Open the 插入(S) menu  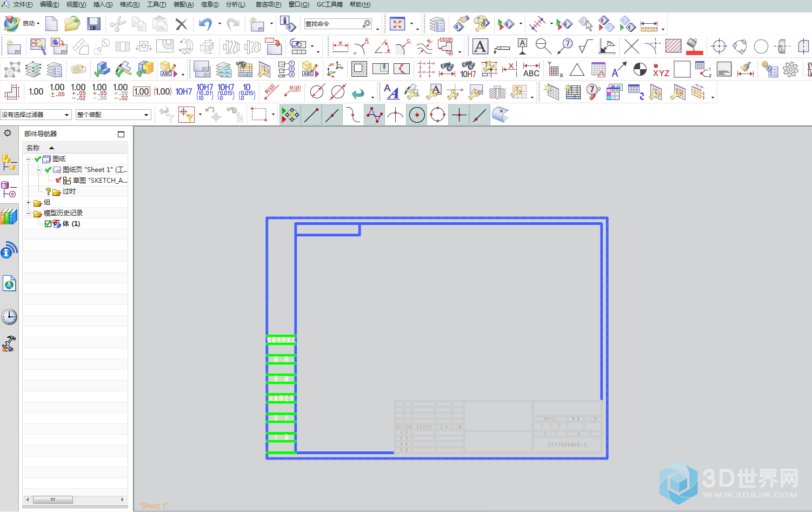pos(103,4)
